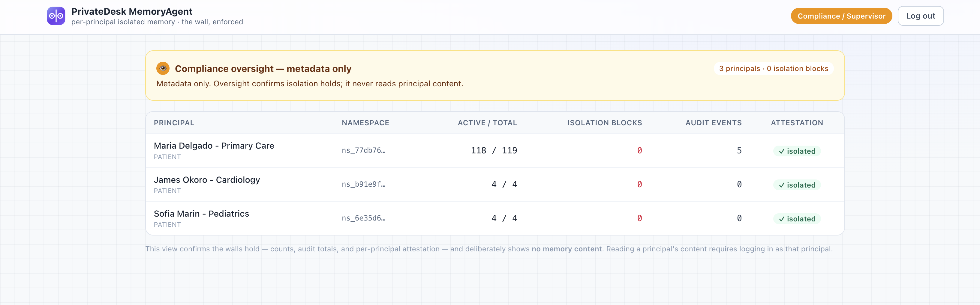Click the Namespace column header
The height and width of the screenshot is (305, 980).
(365, 123)
